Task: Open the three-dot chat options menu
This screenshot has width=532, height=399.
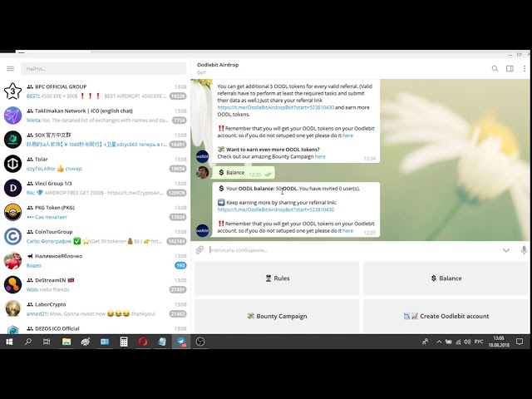Action: tap(525, 68)
